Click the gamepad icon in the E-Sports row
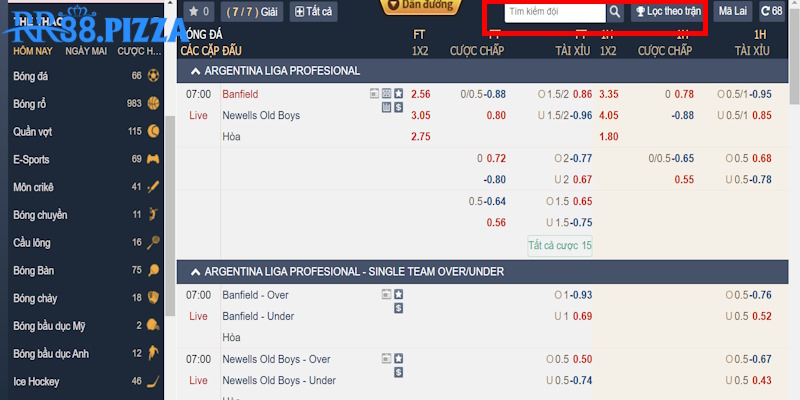This screenshot has width=800, height=400. [153, 159]
